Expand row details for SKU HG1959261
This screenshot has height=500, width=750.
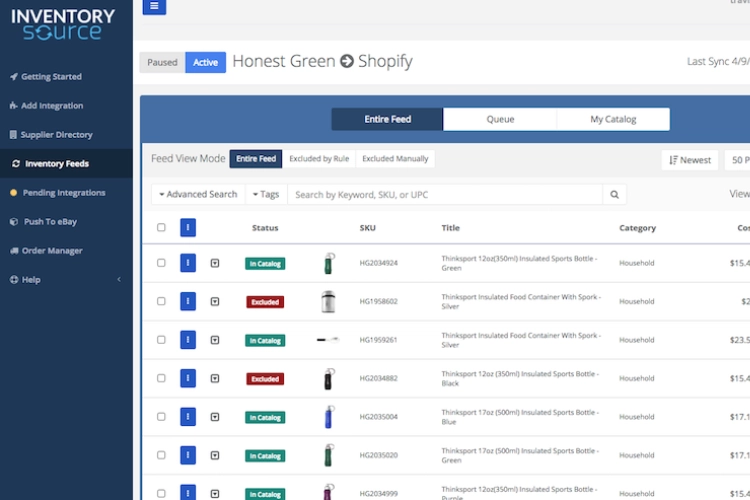pos(215,340)
